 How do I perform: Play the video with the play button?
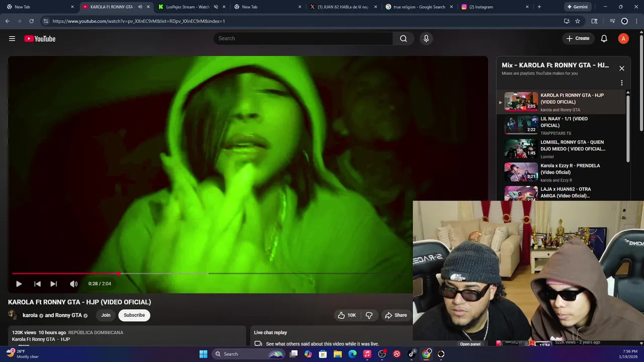19,284
